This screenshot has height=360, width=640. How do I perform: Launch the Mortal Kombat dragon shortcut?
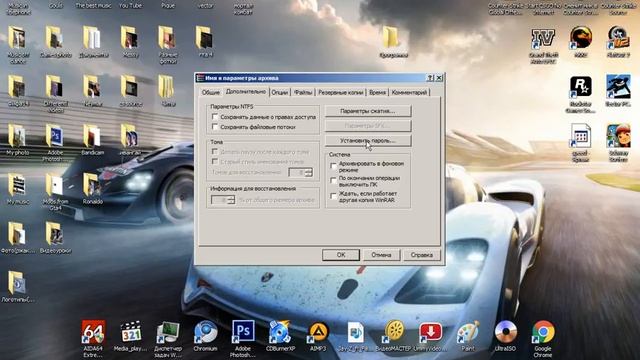click(581, 39)
